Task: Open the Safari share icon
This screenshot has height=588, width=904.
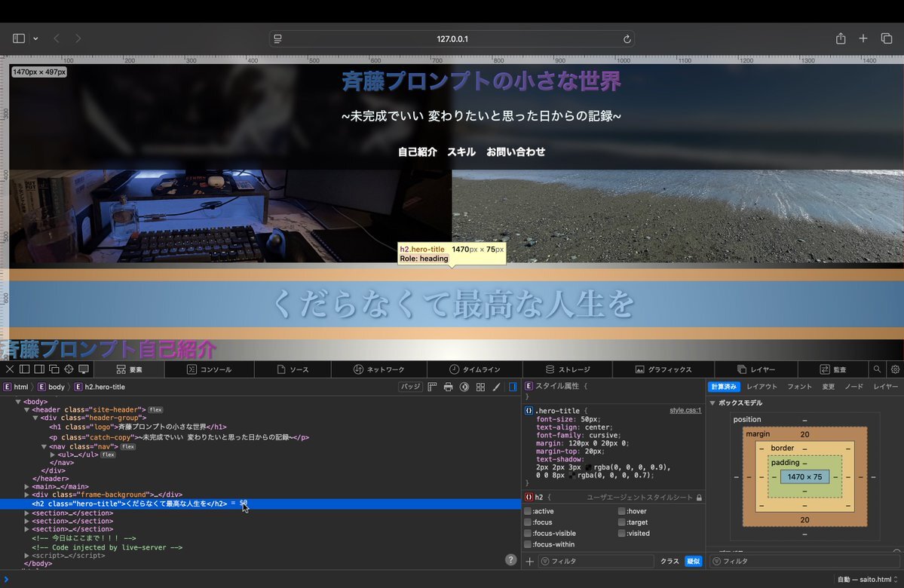Action: 841,38
